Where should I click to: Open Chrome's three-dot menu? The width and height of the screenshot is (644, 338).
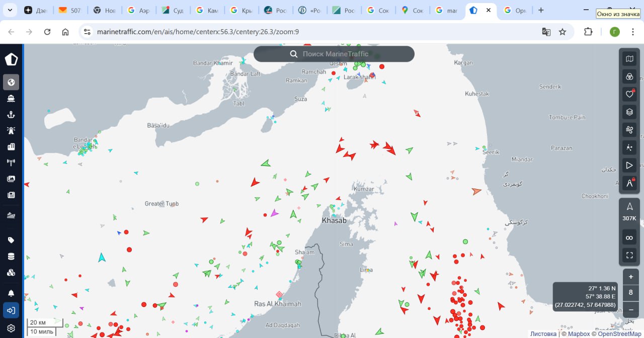632,32
